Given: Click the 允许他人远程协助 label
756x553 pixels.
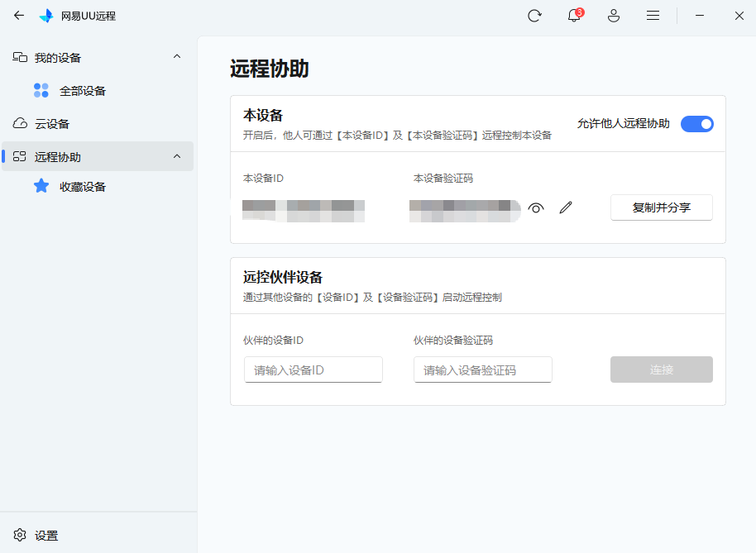Looking at the screenshot, I should tap(624, 124).
